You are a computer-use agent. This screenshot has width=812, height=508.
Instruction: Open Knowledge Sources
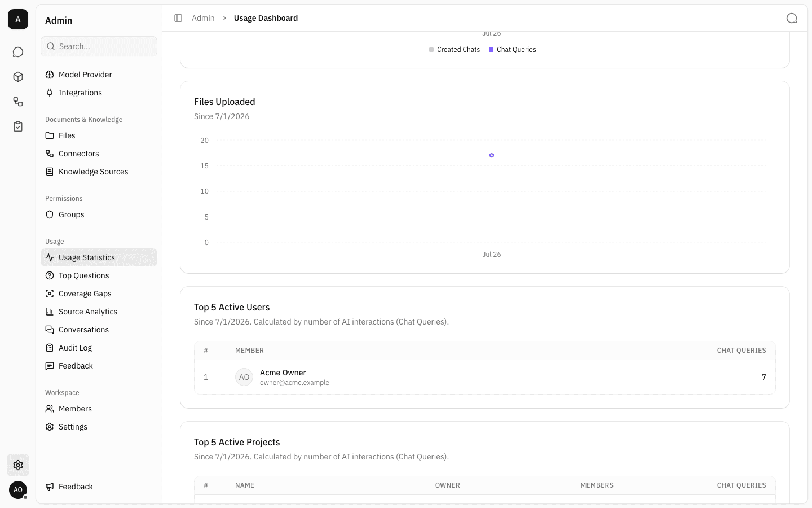(x=99, y=172)
